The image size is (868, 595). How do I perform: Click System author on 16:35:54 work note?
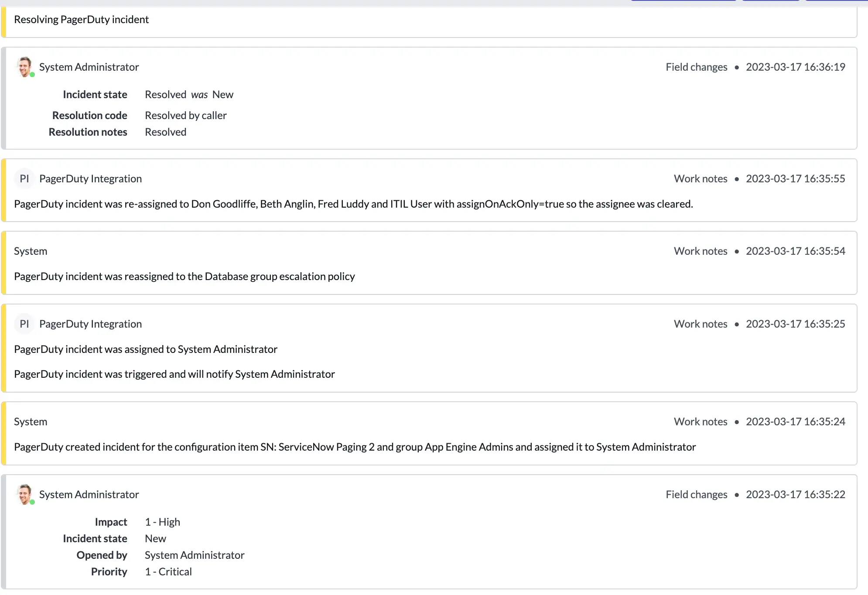tap(31, 251)
